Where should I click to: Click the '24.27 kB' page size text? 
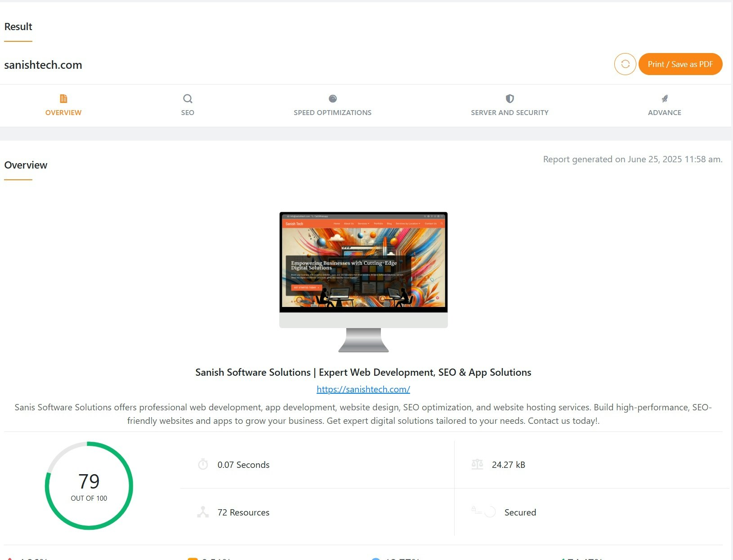[509, 465]
